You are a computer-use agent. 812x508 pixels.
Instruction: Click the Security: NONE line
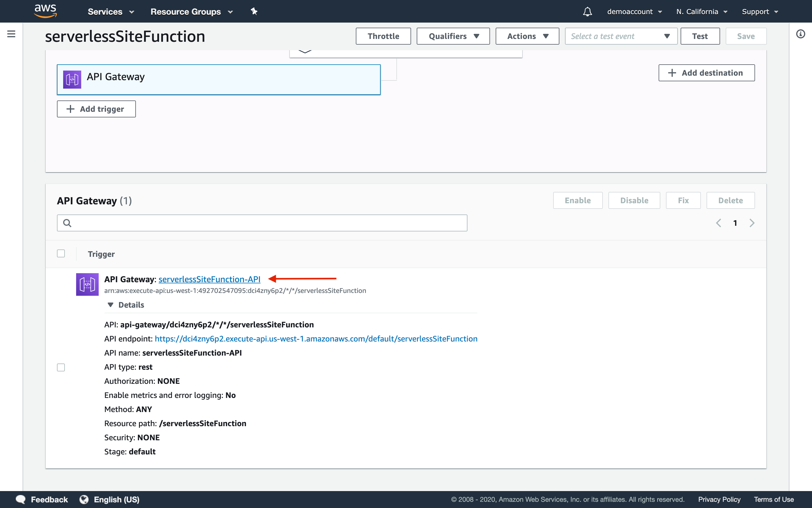[x=132, y=437]
